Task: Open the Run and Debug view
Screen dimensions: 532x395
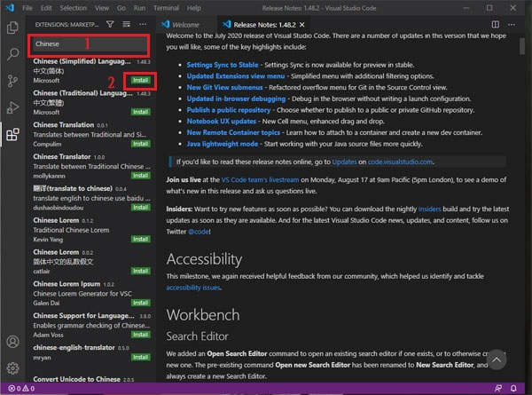Action: [x=13, y=107]
